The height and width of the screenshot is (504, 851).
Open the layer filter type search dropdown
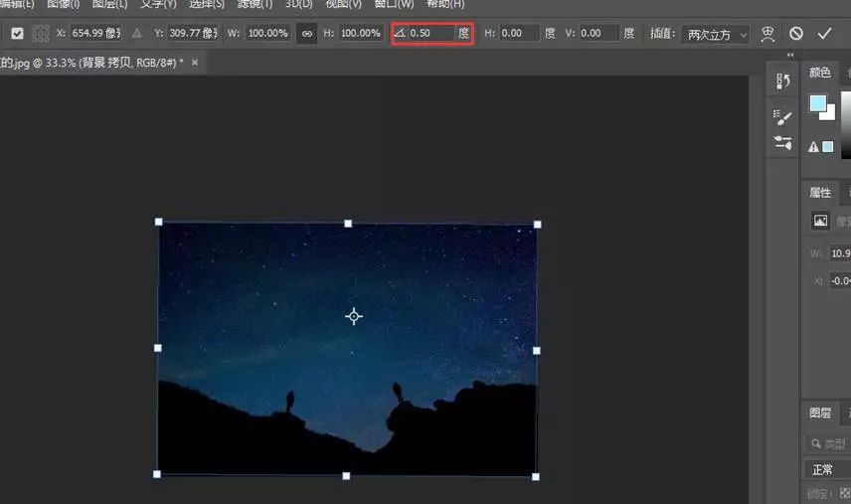pos(828,443)
